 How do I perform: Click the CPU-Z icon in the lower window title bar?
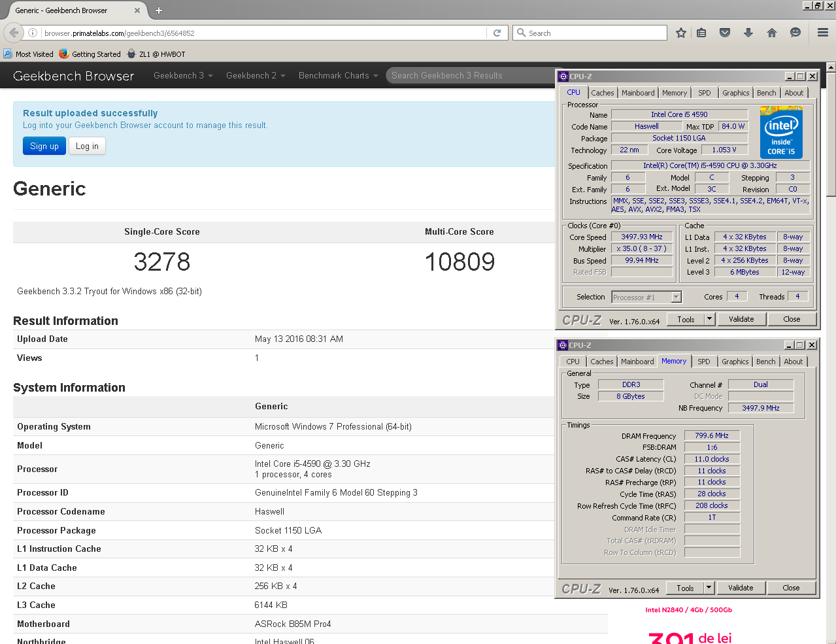563,345
